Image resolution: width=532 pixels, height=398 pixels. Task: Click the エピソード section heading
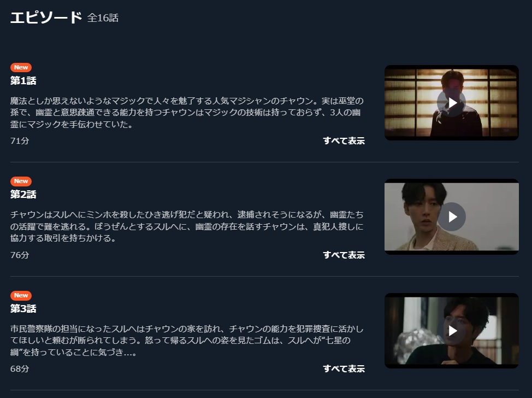click(x=46, y=17)
